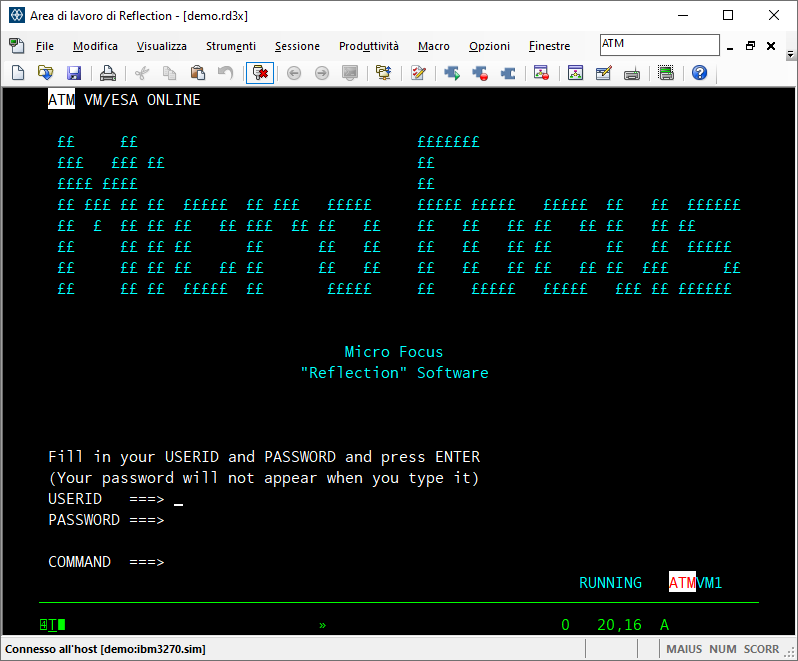Open the Strumenti menu
This screenshot has height=661, width=798.
pyautogui.click(x=230, y=46)
